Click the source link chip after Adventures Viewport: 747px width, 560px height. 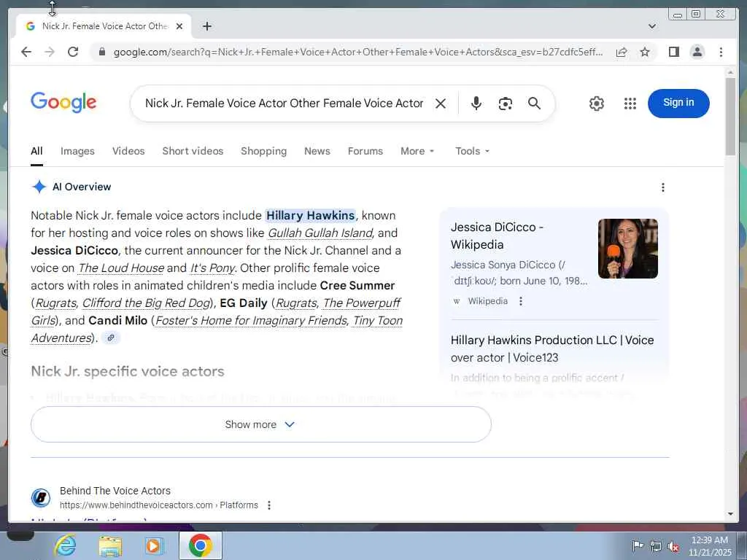coord(111,338)
